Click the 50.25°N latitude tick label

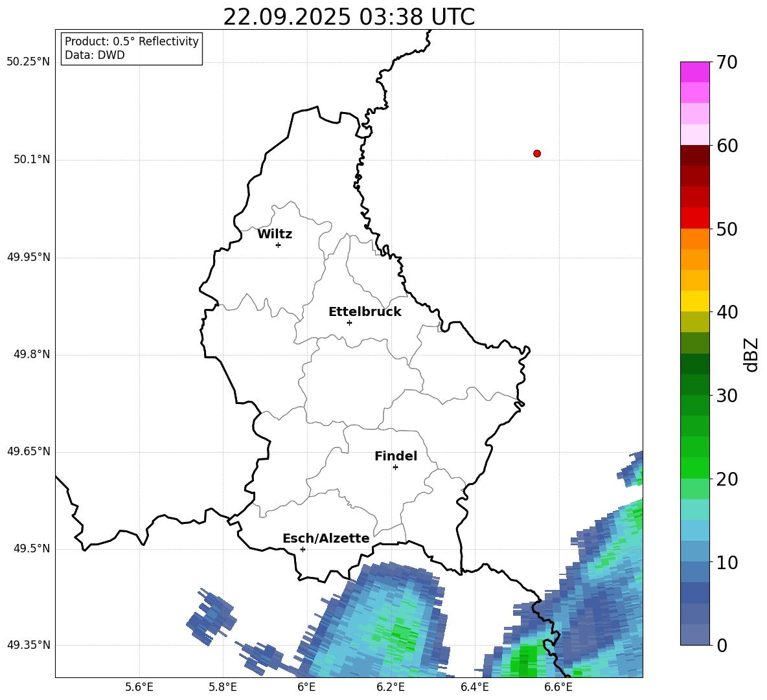[29, 62]
